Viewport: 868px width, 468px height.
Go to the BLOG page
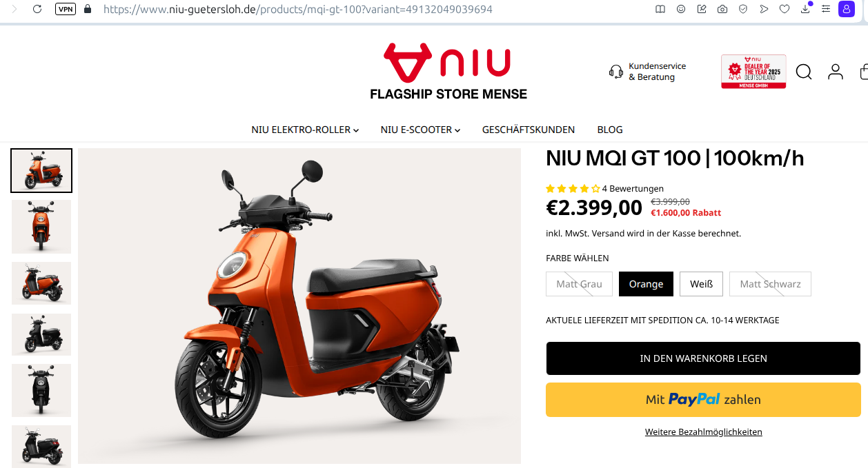pyautogui.click(x=610, y=130)
